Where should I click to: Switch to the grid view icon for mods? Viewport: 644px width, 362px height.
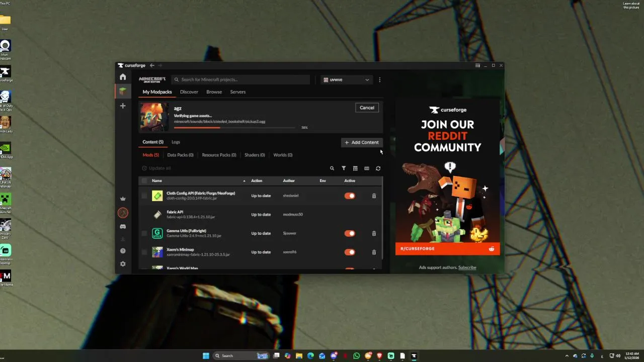click(355, 168)
